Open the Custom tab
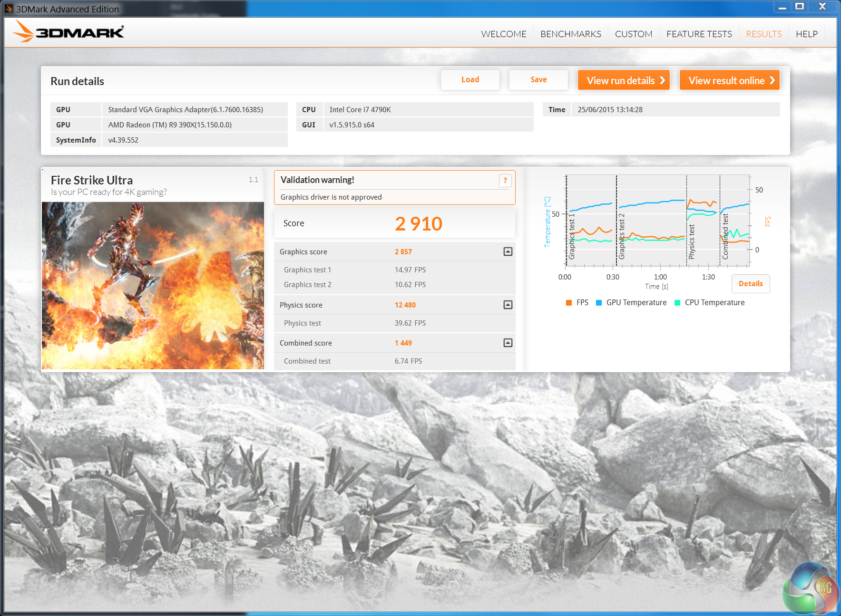841x616 pixels. [x=633, y=34]
